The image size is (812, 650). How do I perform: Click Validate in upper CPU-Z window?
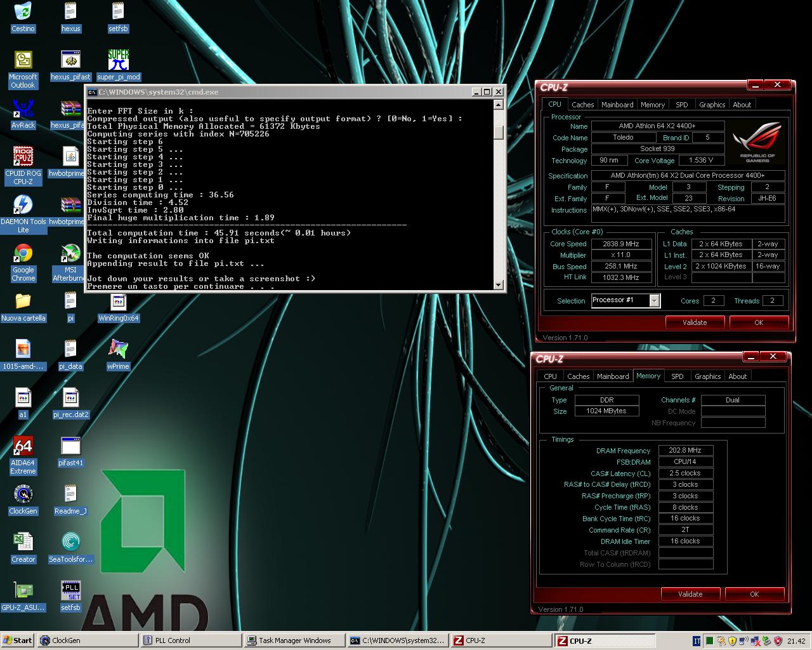tap(695, 322)
